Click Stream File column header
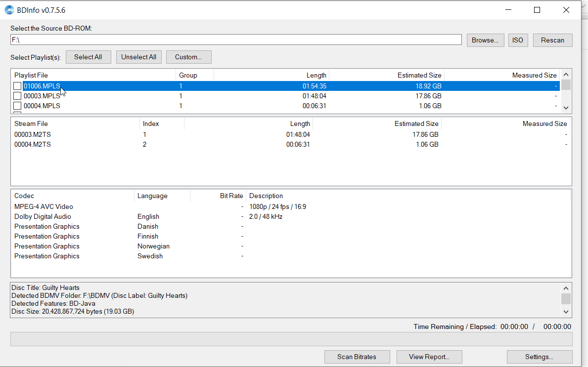 tap(75, 123)
